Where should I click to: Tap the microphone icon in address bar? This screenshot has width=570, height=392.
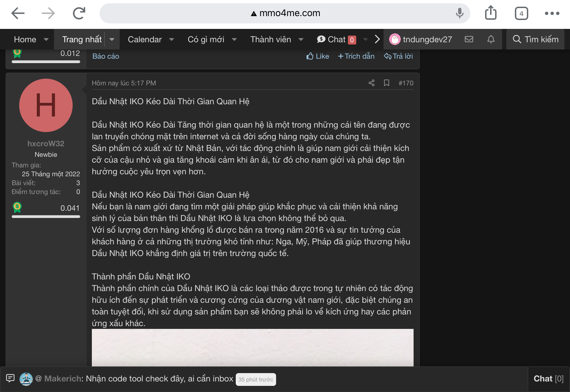[460, 13]
